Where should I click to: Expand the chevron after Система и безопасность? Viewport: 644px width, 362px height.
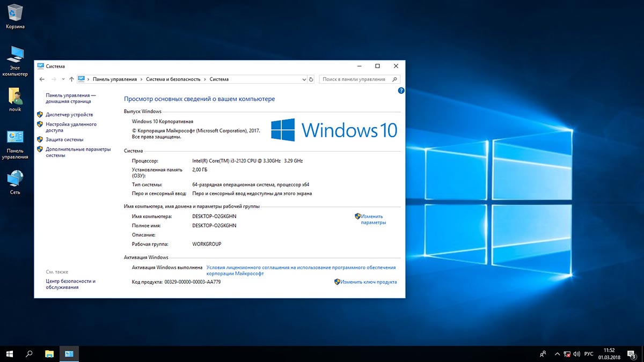(x=204, y=79)
